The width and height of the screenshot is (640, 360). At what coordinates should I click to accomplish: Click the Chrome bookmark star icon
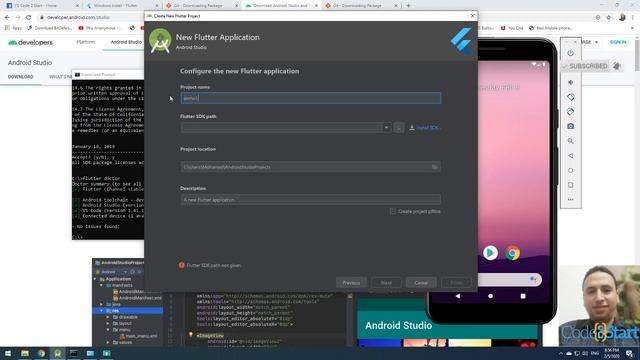point(609,17)
